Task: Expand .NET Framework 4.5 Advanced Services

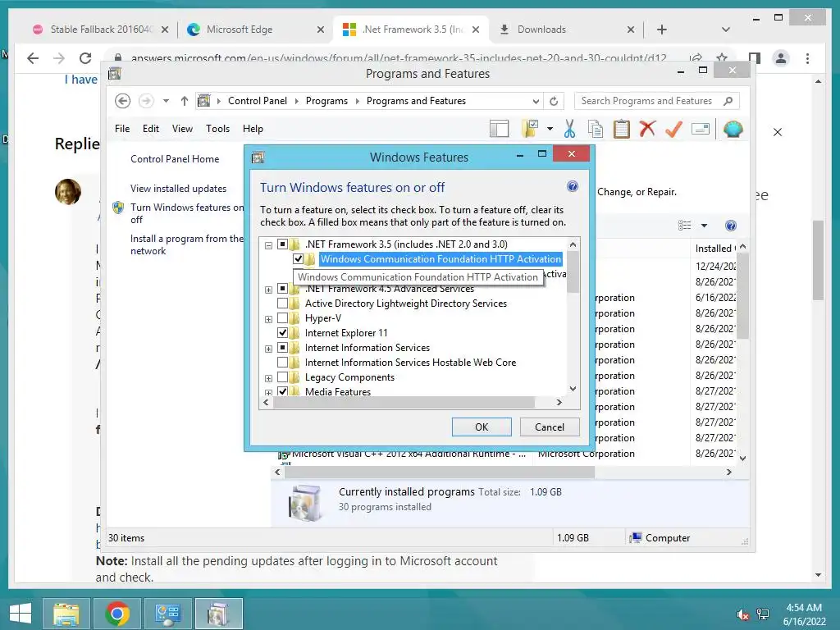Action: [268, 290]
